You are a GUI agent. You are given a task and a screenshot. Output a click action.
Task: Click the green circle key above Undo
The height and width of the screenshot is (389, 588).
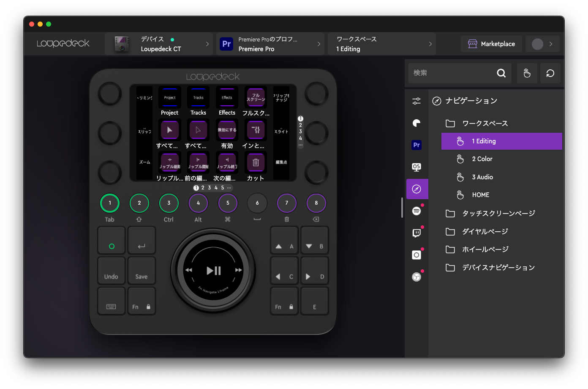[x=112, y=241]
